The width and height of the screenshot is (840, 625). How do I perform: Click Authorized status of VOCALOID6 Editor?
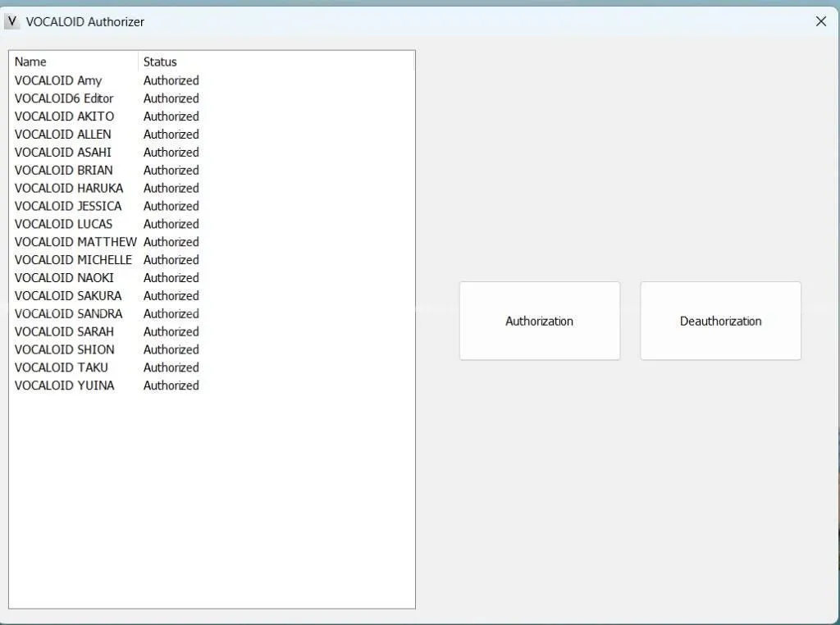point(171,98)
